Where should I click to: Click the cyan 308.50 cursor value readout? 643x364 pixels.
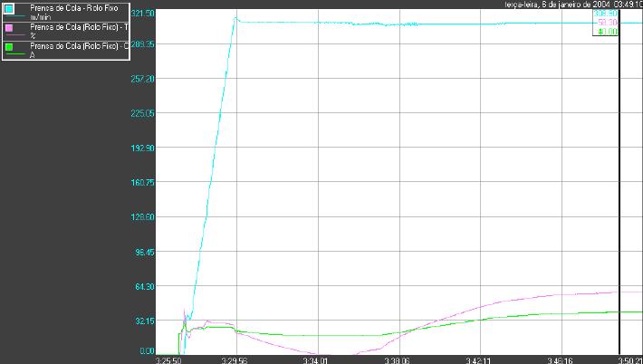(606, 14)
